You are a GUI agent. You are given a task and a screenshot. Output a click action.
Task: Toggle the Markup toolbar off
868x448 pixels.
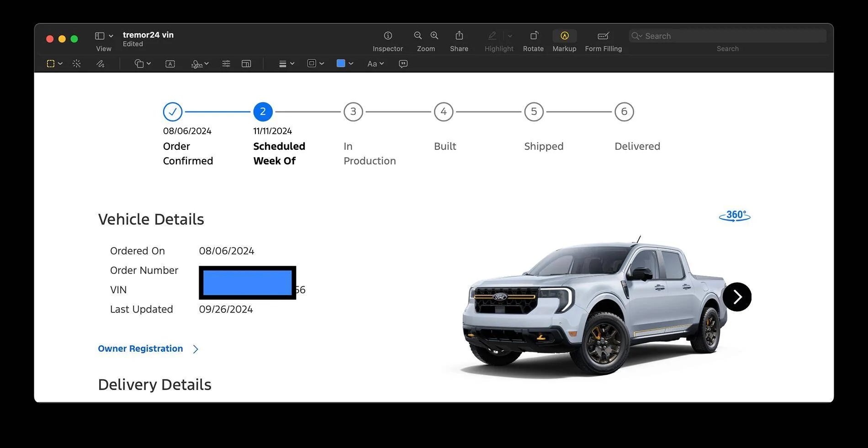pos(565,36)
